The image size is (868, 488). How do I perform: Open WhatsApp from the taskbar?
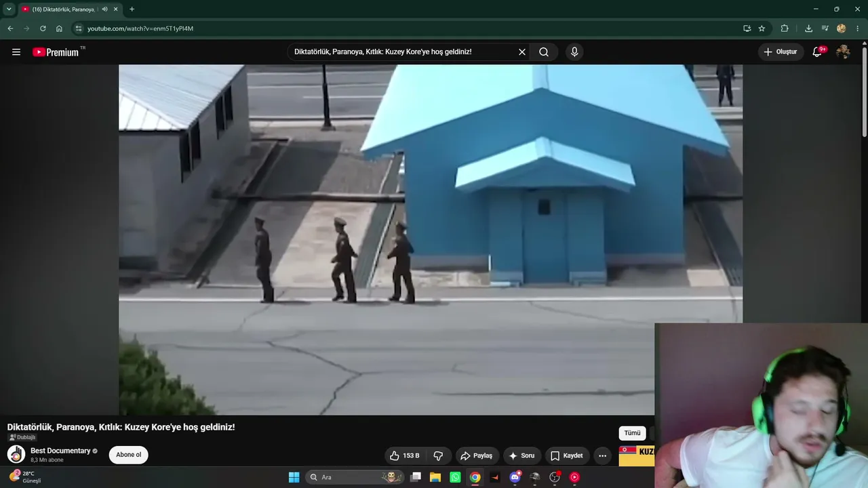(455, 477)
